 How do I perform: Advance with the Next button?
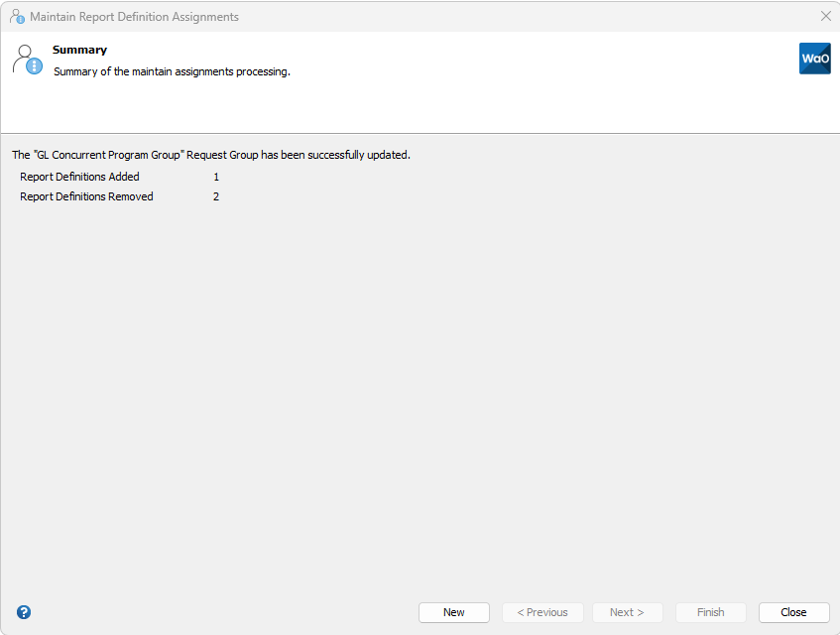point(628,612)
